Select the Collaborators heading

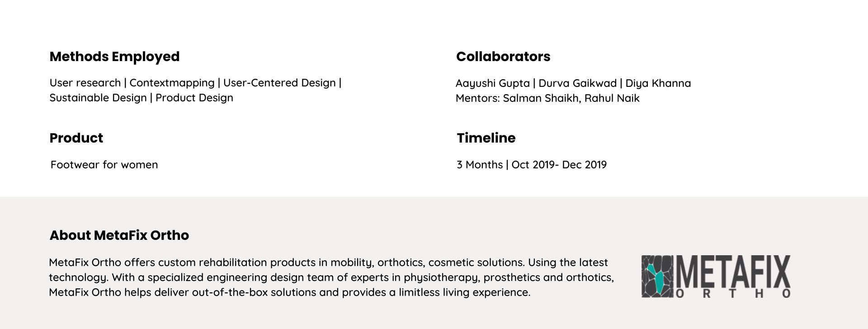click(x=503, y=57)
